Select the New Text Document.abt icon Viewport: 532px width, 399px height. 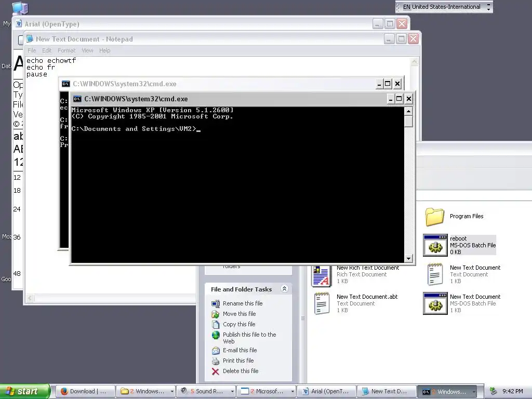pos(321,303)
